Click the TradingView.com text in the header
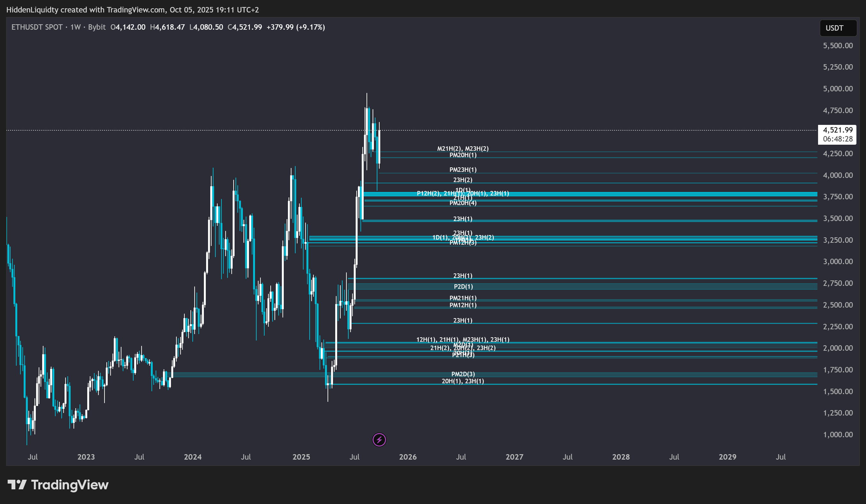The width and height of the screenshot is (866, 504). coord(136,10)
